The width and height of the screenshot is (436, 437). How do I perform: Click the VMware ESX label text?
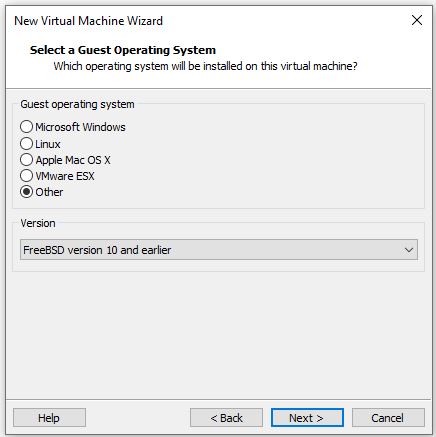[x=65, y=176]
